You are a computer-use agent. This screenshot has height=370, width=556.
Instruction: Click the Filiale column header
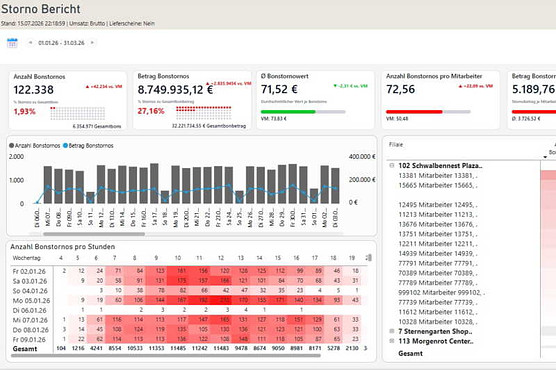[x=396, y=144]
